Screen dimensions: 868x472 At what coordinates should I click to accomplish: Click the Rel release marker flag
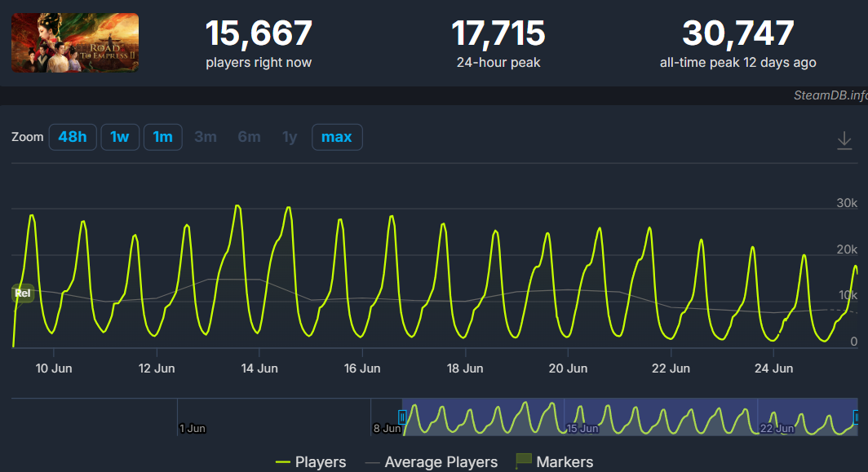23,293
